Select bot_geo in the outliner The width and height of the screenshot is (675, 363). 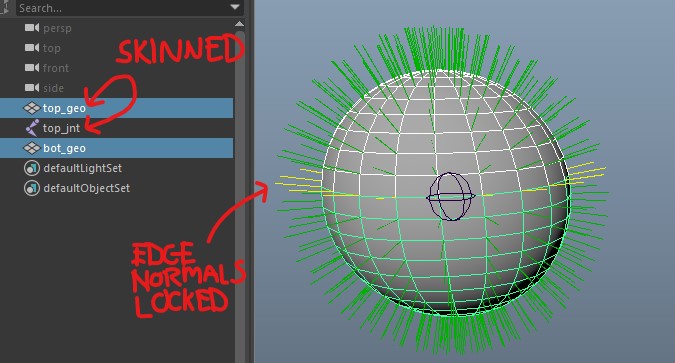pyautogui.click(x=64, y=148)
